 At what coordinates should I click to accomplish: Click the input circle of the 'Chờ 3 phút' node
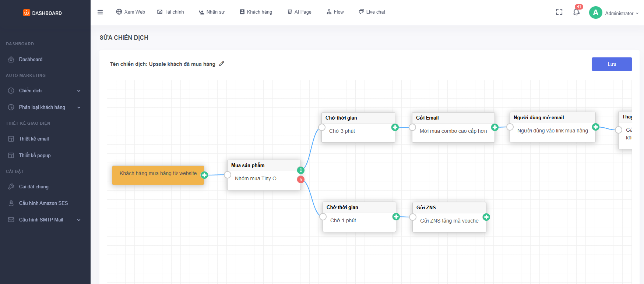coord(322,127)
